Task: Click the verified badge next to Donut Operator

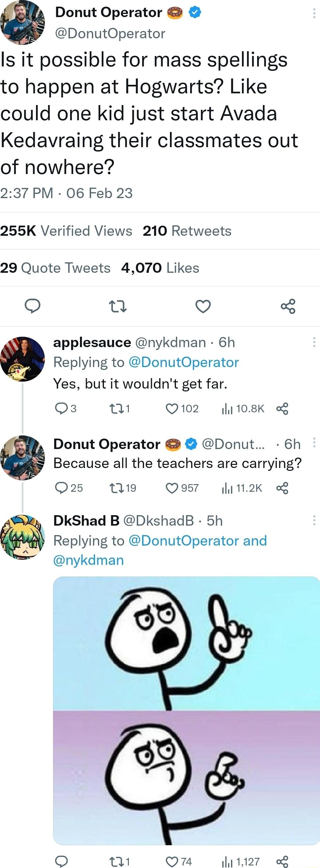Action: tap(195, 12)
